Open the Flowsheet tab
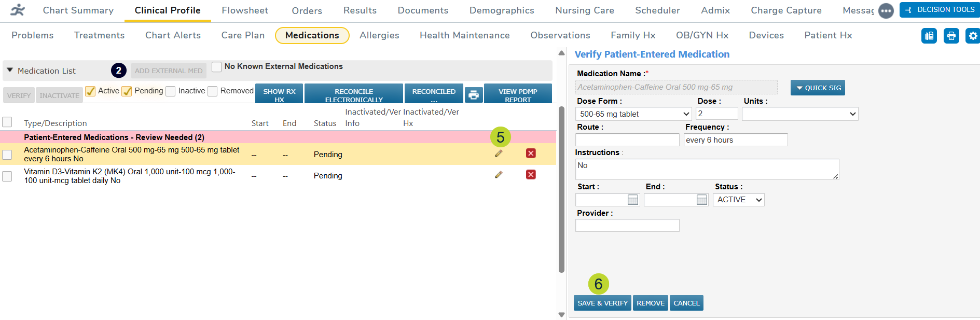This screenshot has width=980, height=320. 245,10
